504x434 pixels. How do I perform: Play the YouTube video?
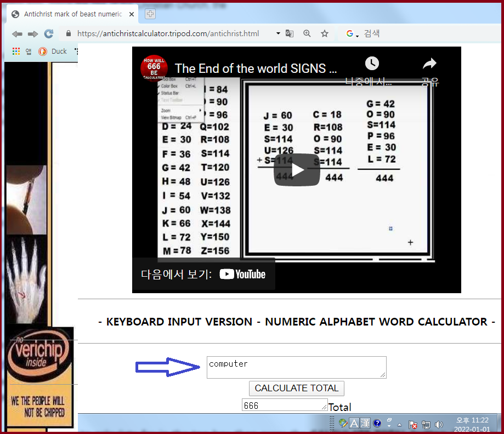297,170
